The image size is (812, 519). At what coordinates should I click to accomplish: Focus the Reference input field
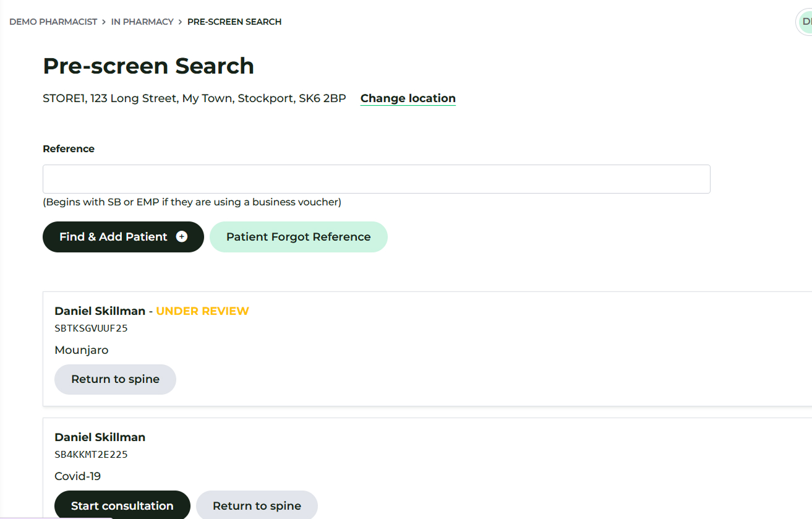[x=376, y=179]
